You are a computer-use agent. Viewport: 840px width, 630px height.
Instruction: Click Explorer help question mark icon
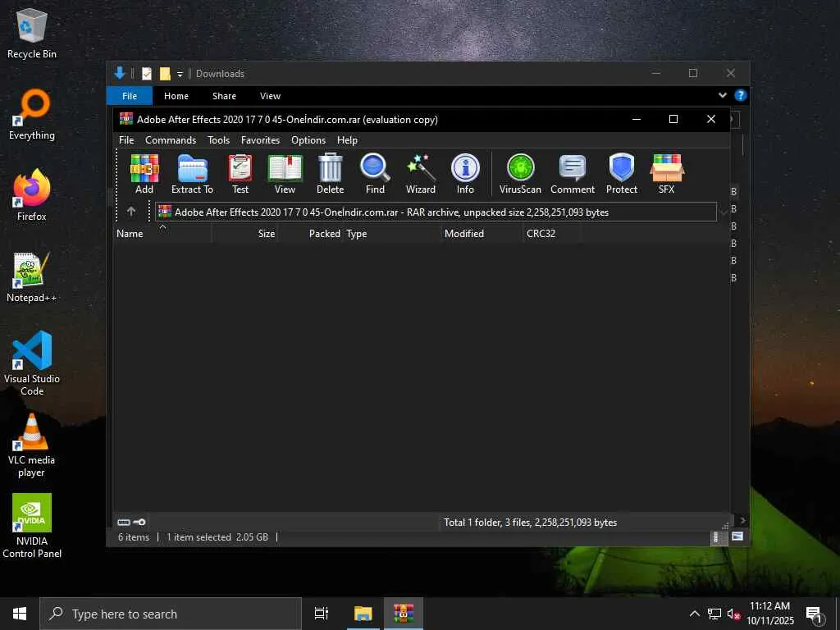(x=741, y=95)
